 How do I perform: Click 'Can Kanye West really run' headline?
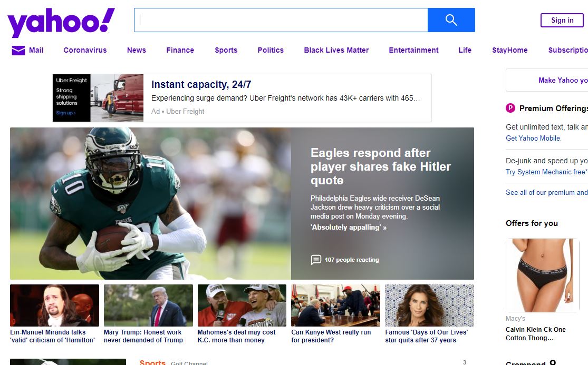[331, 336]
